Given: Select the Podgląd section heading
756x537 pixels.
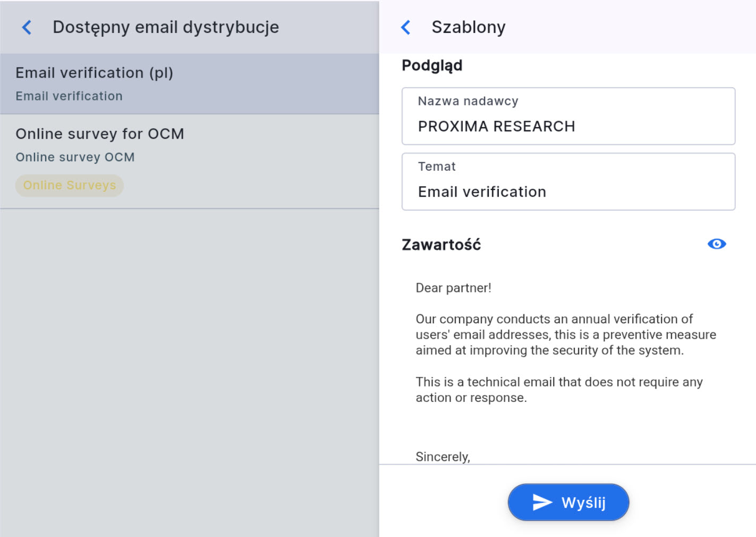Looking at the screenshot, I should pyautogui.click(x=432, y=65).
